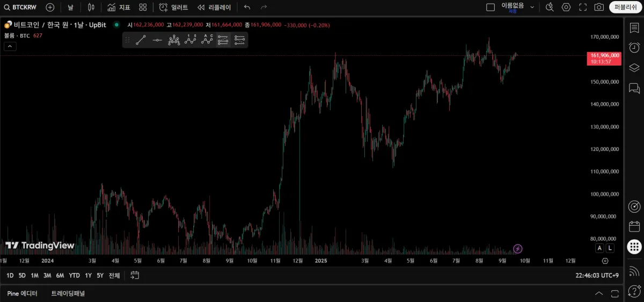Click the 이름없음 layout name to save
Screen dimensions: 644x302
tap(513, 7)
